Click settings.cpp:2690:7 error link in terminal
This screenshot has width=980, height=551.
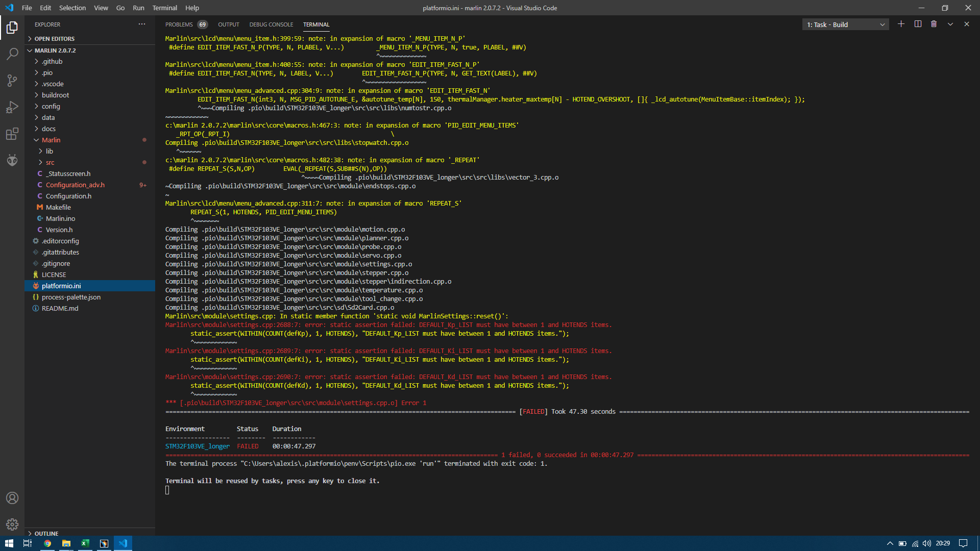(x=233, y=377)
